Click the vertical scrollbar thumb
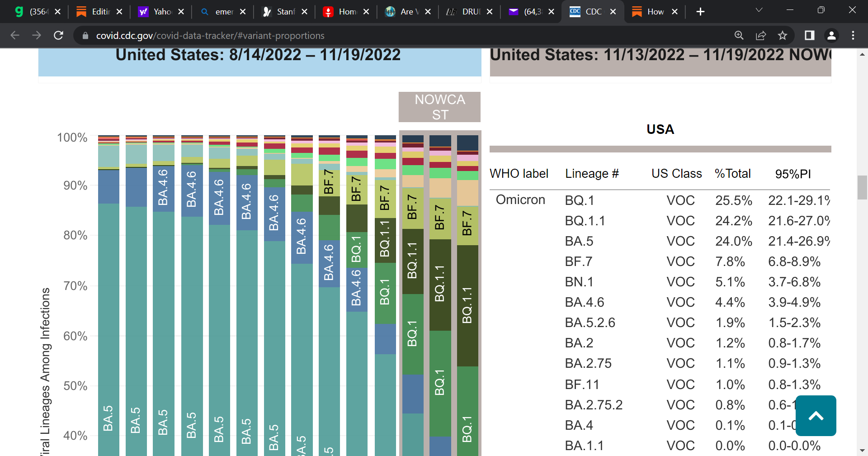The height and width of the screenshot is (456, 868). [x=862, y=187]
